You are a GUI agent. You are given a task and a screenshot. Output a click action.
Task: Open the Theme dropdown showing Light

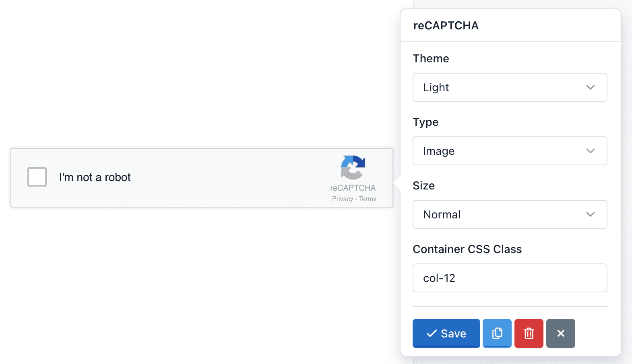click(x=510, y=87)
